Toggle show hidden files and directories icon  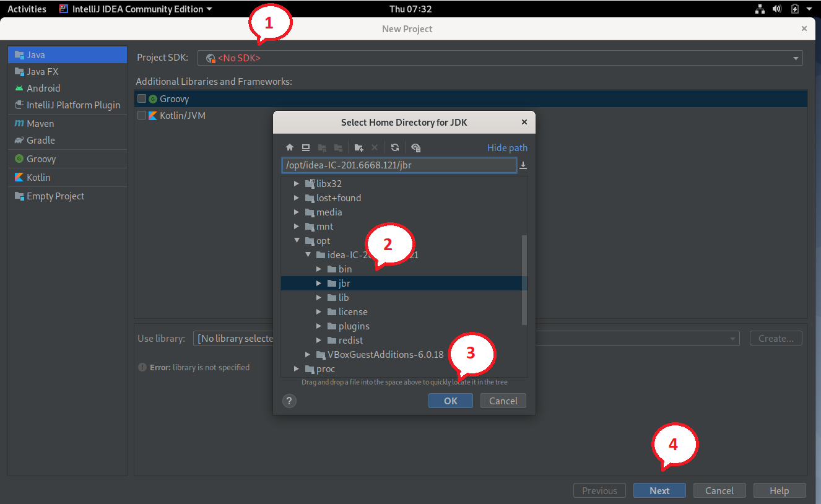click(x=416, y=147)
